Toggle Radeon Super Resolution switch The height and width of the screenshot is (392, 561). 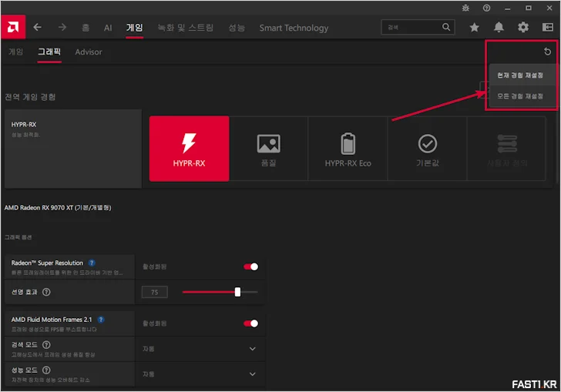pos(250,266)
